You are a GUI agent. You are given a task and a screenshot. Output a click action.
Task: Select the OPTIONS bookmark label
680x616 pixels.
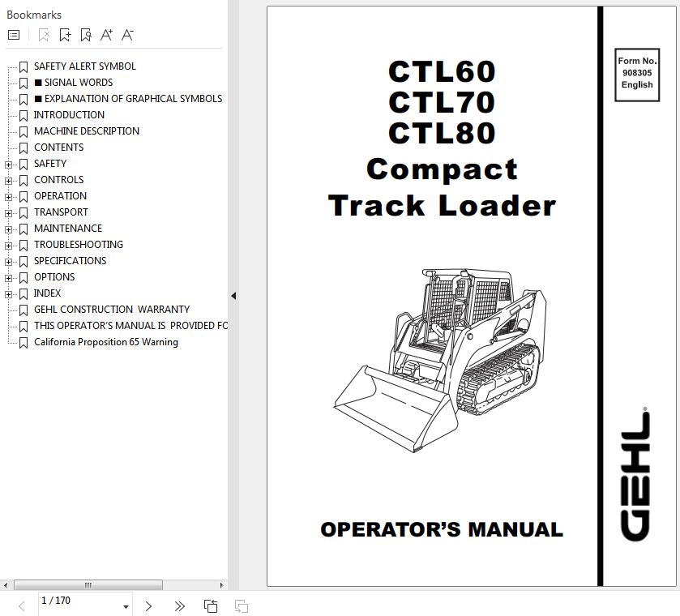point(54,276)
